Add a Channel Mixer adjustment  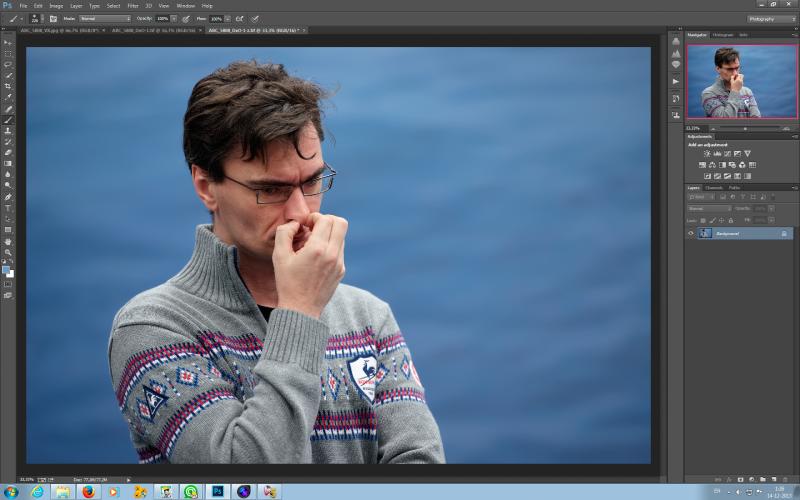click(x=742, y=165)
